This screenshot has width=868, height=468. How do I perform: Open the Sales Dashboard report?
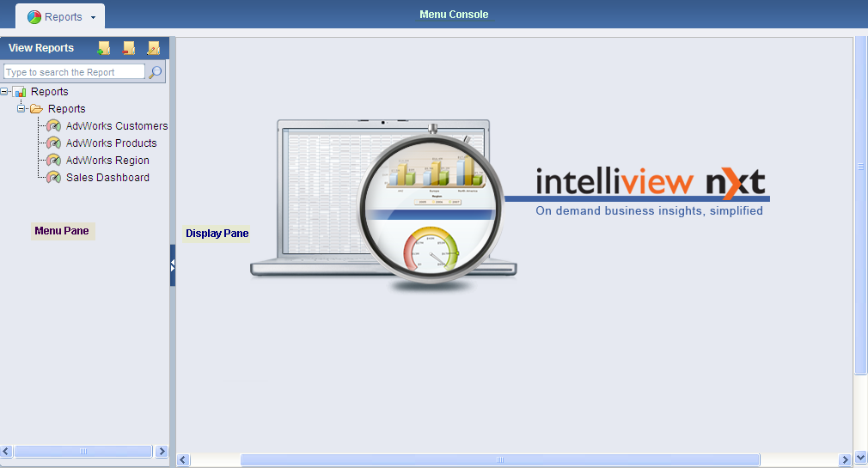(107, 178)
